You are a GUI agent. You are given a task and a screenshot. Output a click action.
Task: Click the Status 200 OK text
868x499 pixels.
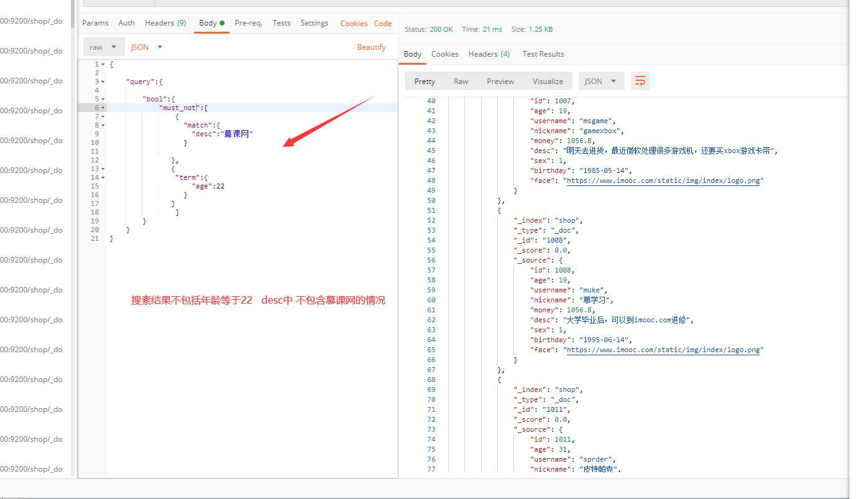[x=429, y=29]
